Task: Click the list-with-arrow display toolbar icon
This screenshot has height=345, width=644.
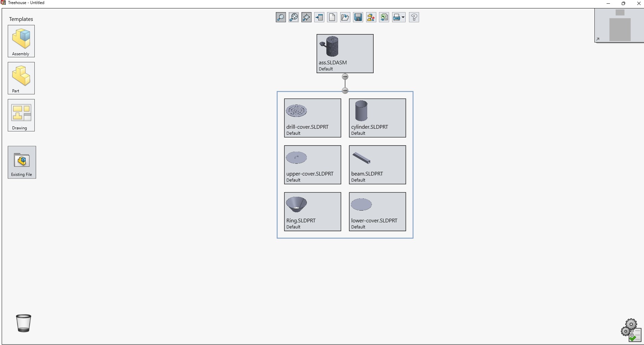Action: (x=319, y=17)
